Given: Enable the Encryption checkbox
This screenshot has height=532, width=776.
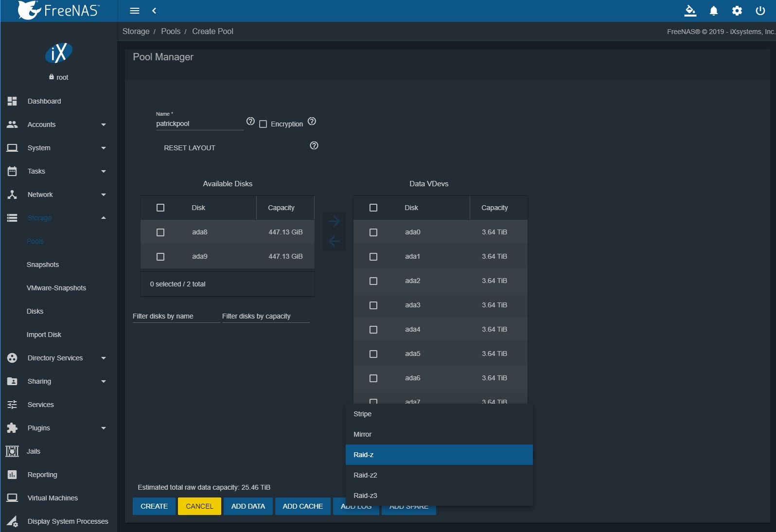Looking at the screenshot, I should pyautogui.click(x=263, y=124).
